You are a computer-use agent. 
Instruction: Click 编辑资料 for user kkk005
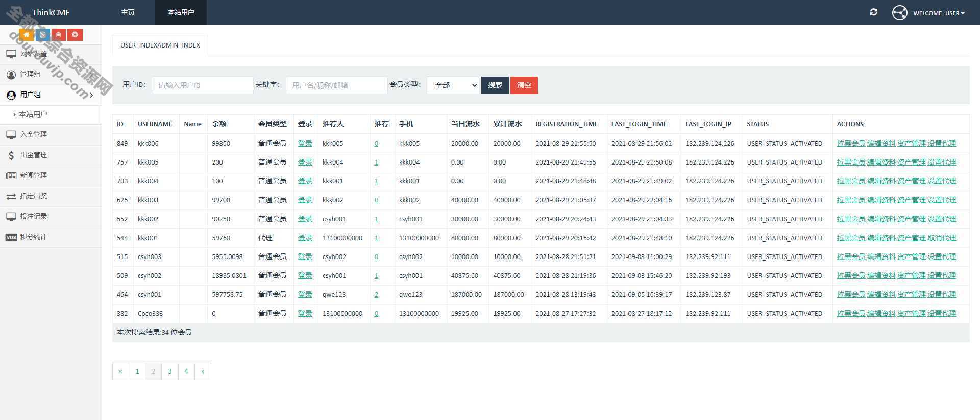[x=881, y=162]
